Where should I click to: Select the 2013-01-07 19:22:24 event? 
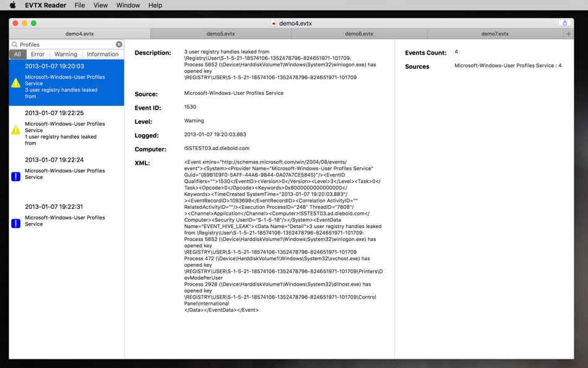click(x=67, y=177)
